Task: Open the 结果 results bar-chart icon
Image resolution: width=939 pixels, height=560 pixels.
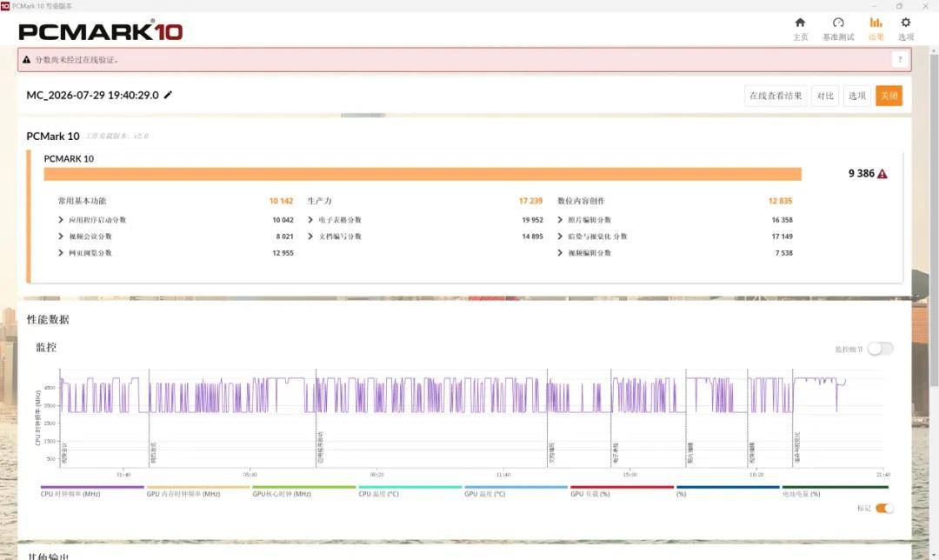Action: 876,23
